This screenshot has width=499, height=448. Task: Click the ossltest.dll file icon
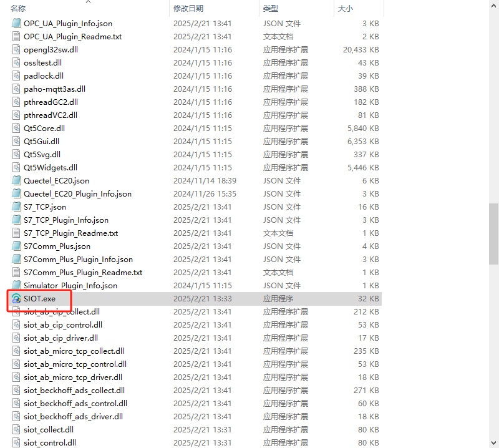tap(16, 63)
